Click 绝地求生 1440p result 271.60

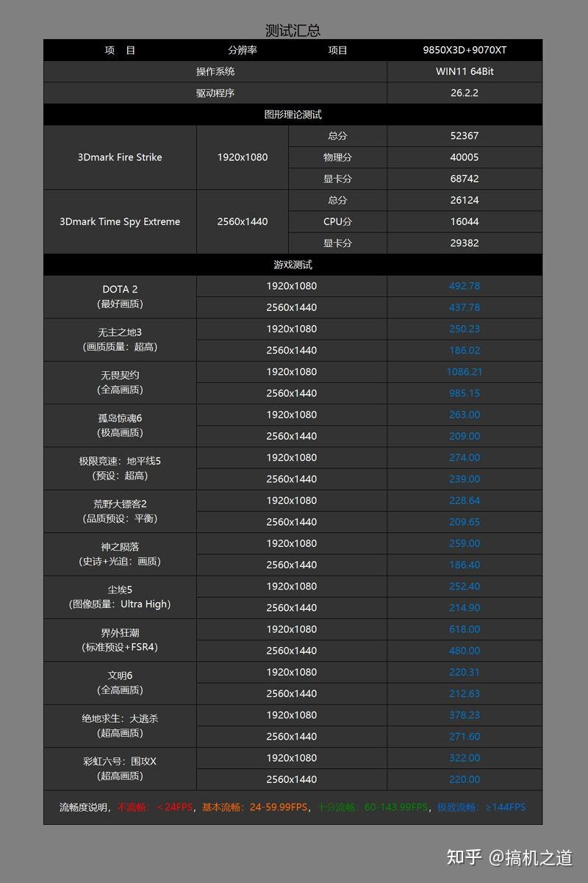click(x=465, y=736)
